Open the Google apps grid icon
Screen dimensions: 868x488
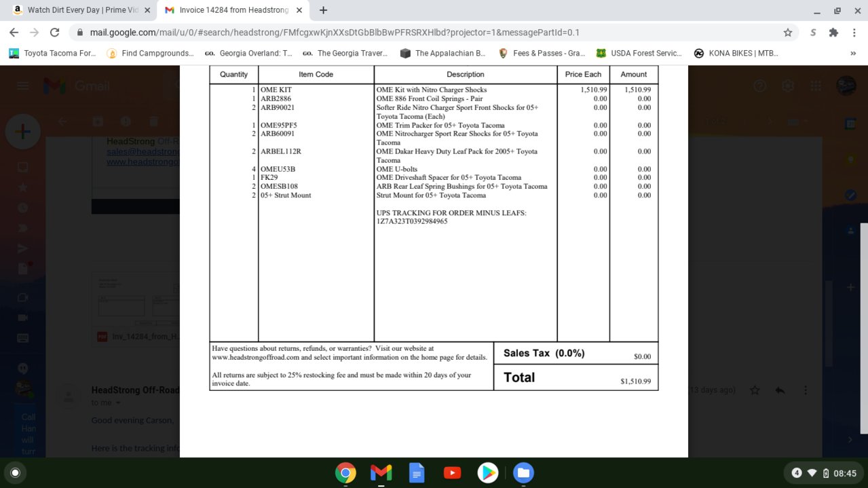point(815,86)
